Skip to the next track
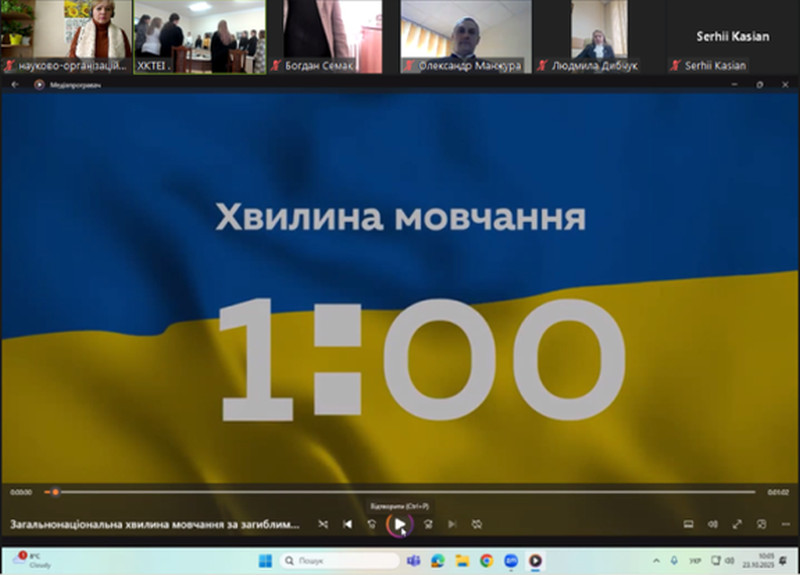The height and width of the screenshot is (575, 800). tap(452, 524)
